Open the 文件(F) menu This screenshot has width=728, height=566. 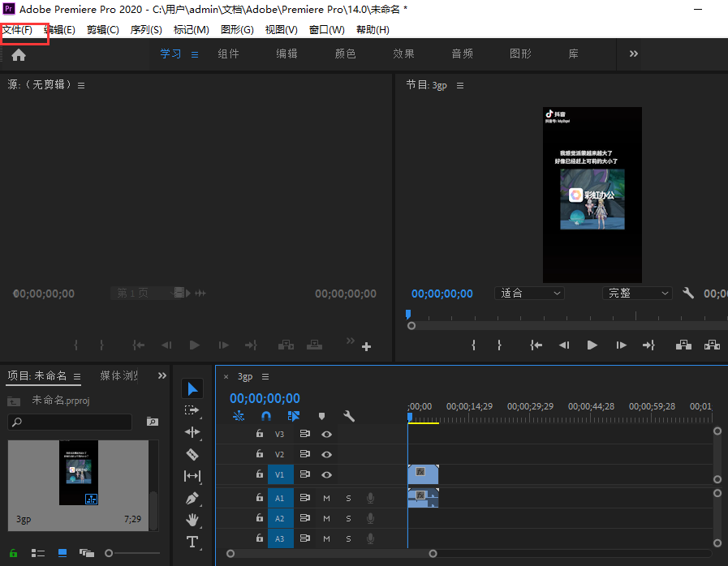[18, 30]
